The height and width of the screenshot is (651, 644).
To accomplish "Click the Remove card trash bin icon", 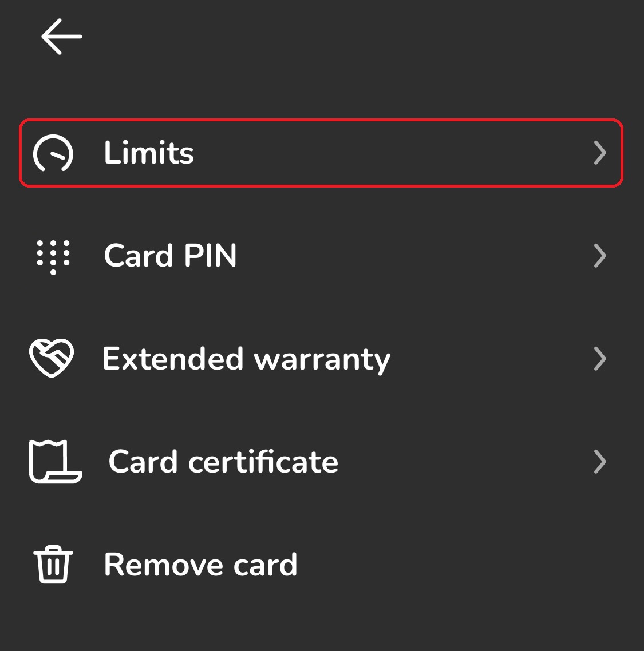I will pyautogui.click(x=53, y=564).
